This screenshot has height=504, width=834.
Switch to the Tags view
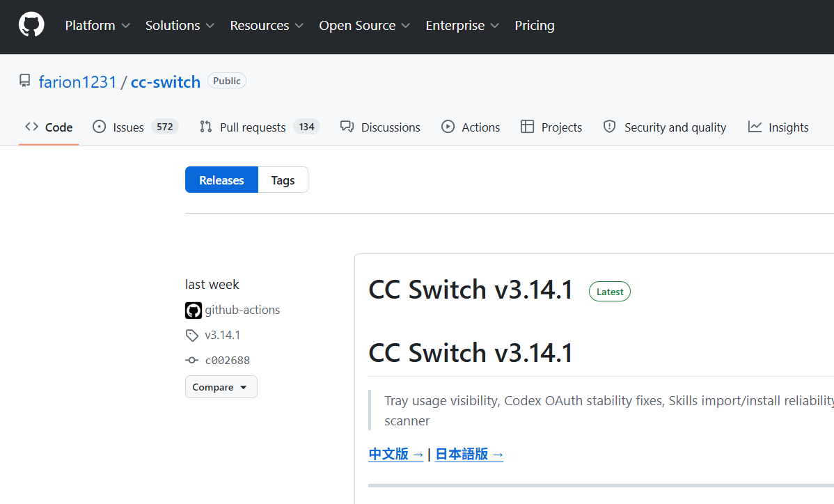tap(283, 180)
